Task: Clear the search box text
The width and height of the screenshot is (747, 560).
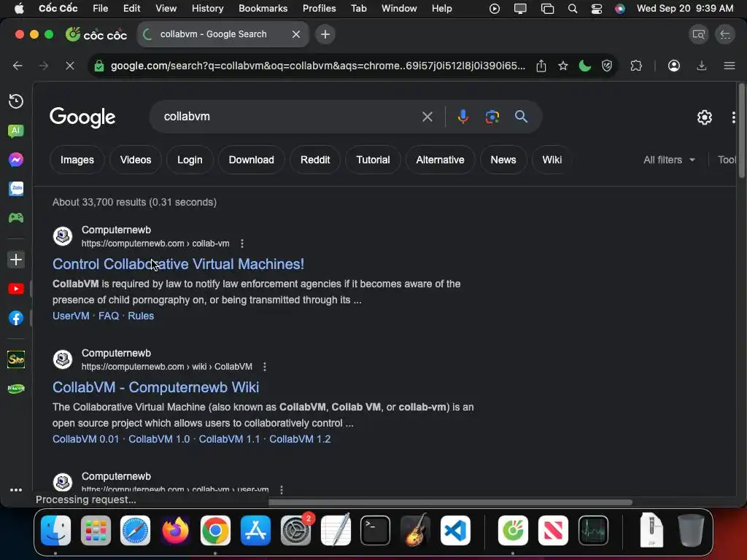Action: coord(427,117)
